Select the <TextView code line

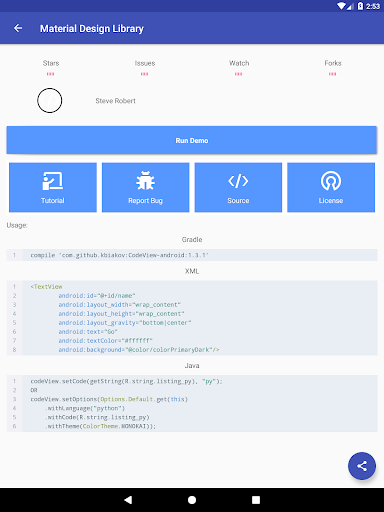pyautogui.click(x=46, y=287)
